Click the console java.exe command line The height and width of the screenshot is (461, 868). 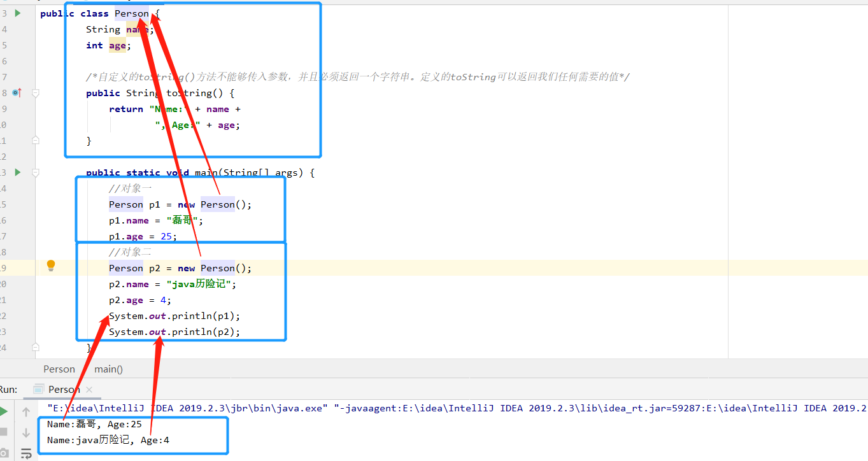[x=457, y=408]
